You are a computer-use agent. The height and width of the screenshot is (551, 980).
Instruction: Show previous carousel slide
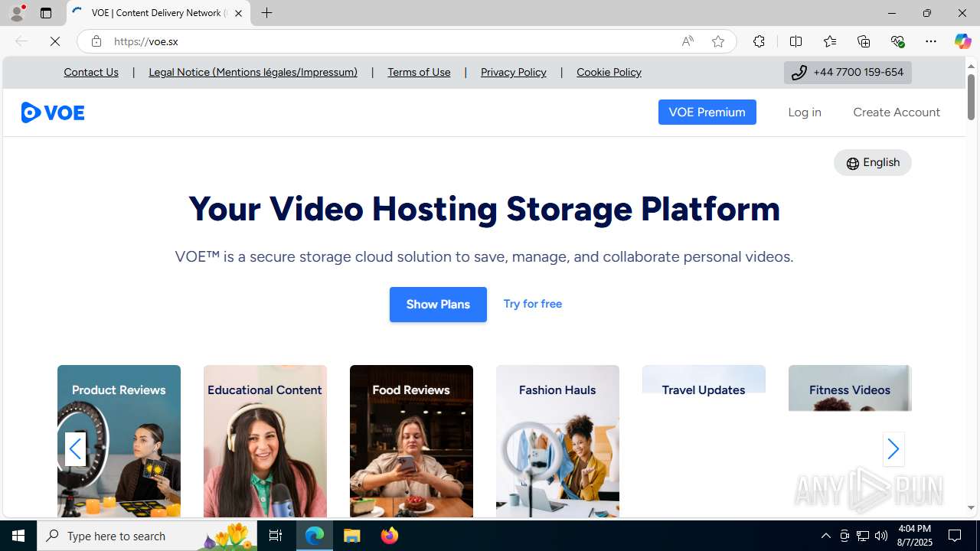click(75, 449)
